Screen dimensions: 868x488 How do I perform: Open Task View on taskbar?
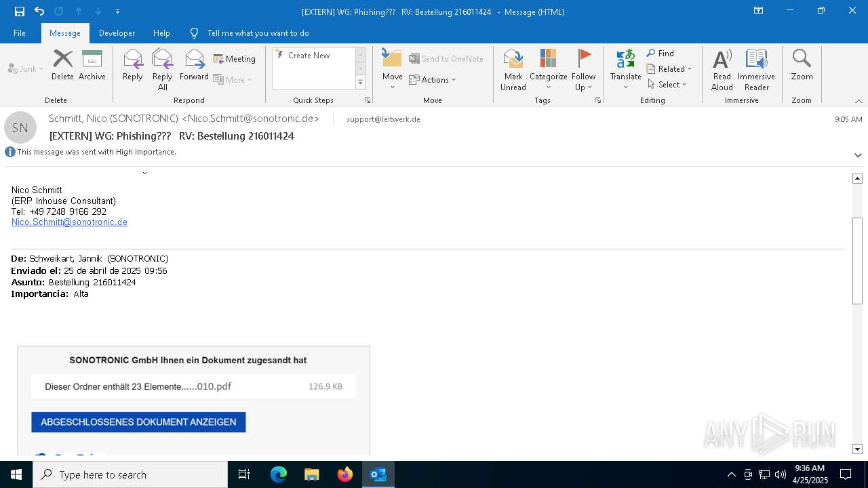coord(244,474)
